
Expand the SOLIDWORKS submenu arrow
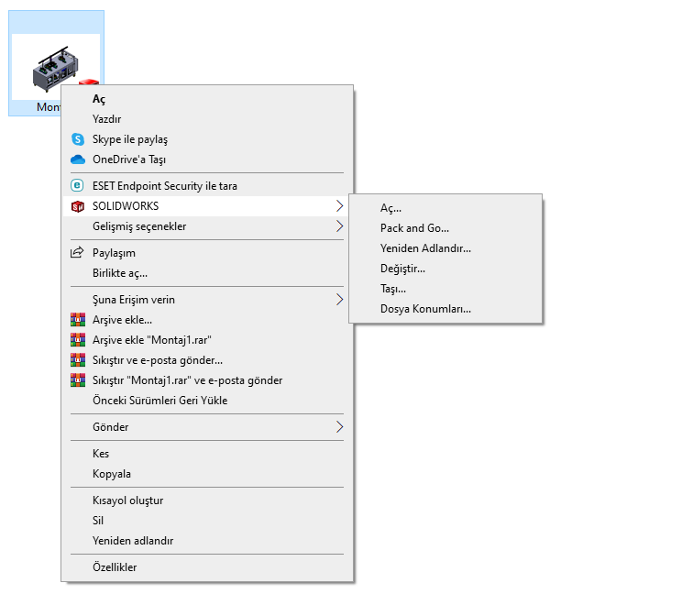point(339,206)
